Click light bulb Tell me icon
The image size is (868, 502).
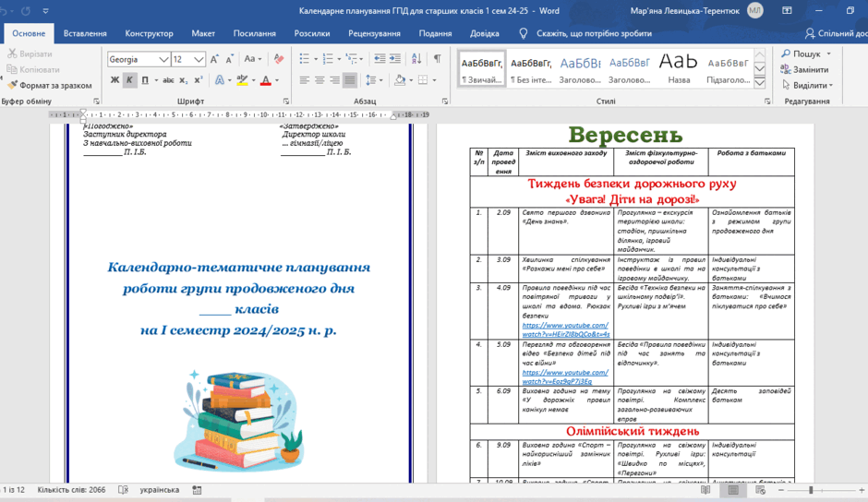[x=524, y=34]
